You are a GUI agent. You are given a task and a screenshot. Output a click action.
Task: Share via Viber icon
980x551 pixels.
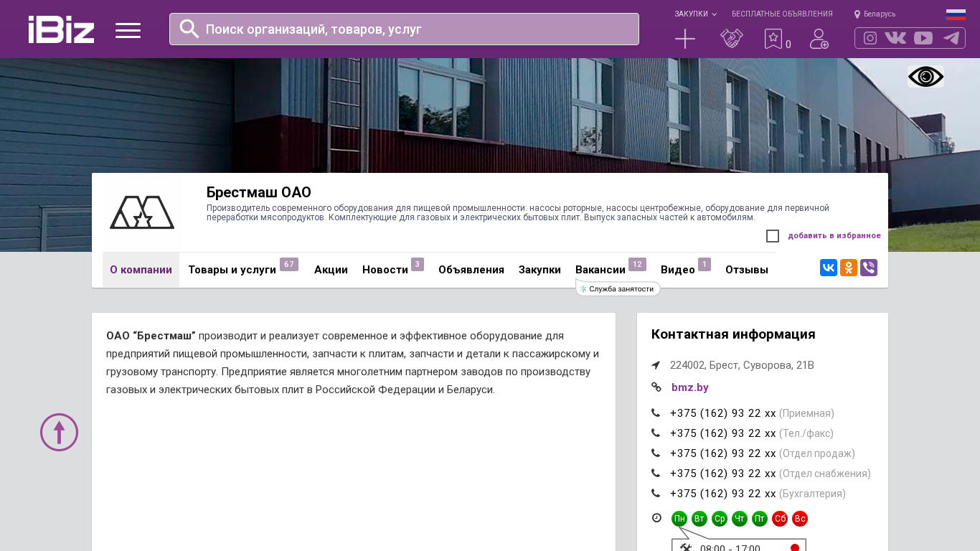click(x=869, y=268)
